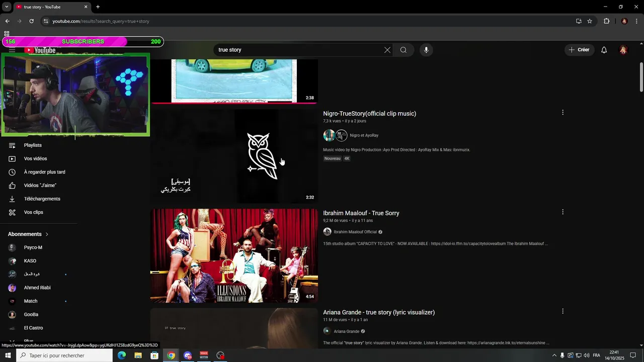Expand the Abonnements section chevron
644x362 pixels.
point(47,234)
